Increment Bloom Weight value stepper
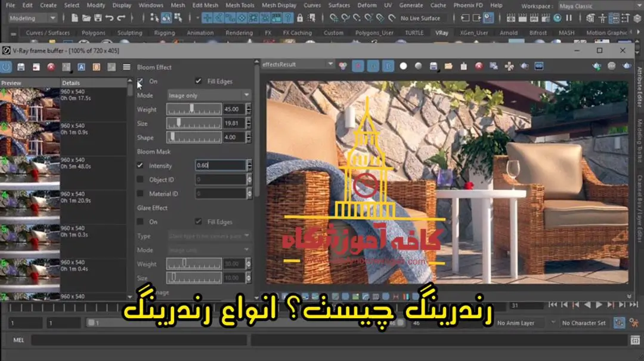The width and height of the screenshot is (644, 361). 249,107
